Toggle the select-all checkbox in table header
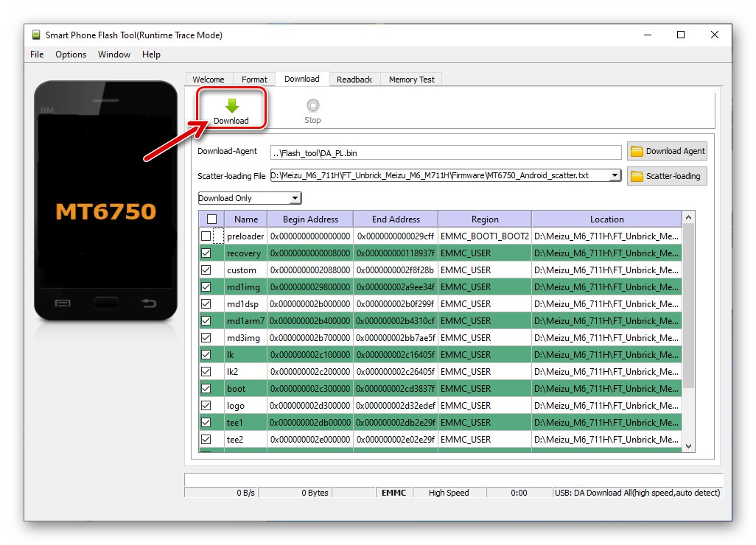The image size is (756, 545). 211,219
